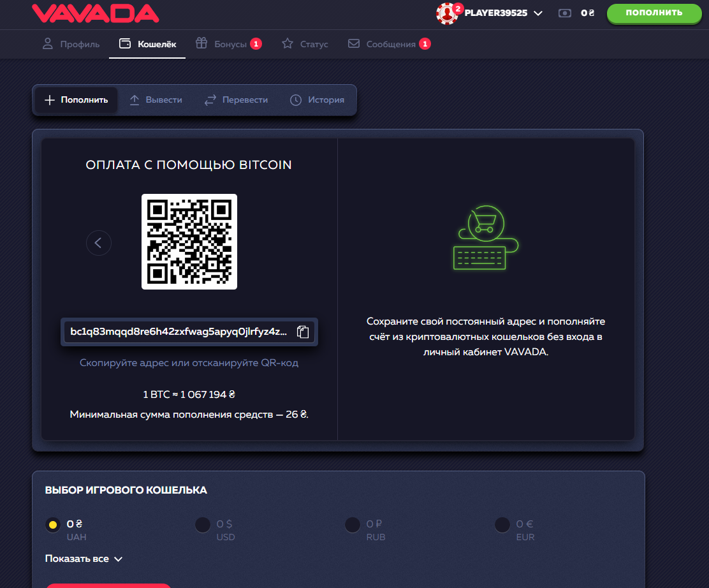The image size is (709, 588).
Task: Click the Bitcoin address field
Action: [189, 332]
